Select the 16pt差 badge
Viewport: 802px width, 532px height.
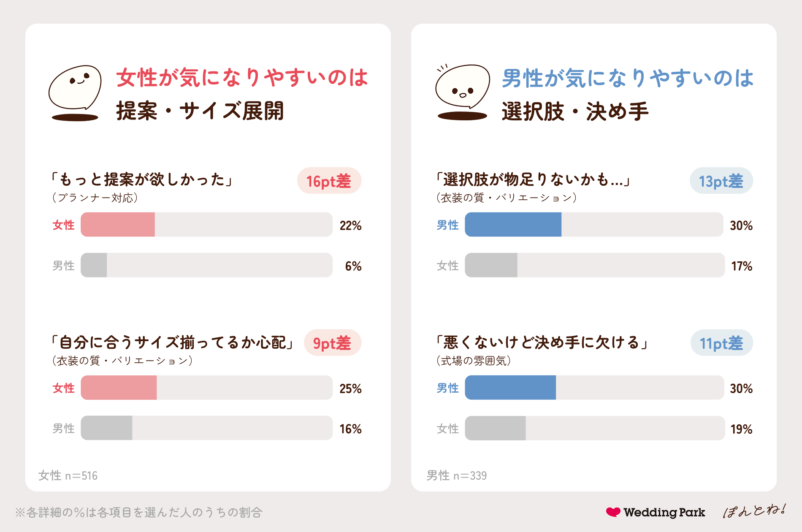click(x=329, y=181)
